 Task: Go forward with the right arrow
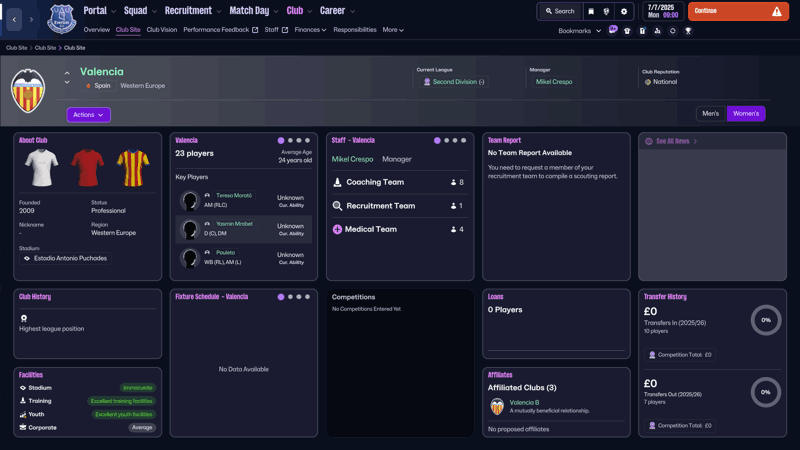tap(31, 19)
